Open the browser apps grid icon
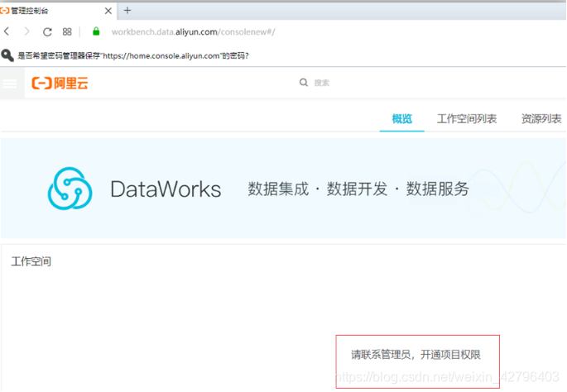This screenshot has height=392, width=567. [67, 31]
